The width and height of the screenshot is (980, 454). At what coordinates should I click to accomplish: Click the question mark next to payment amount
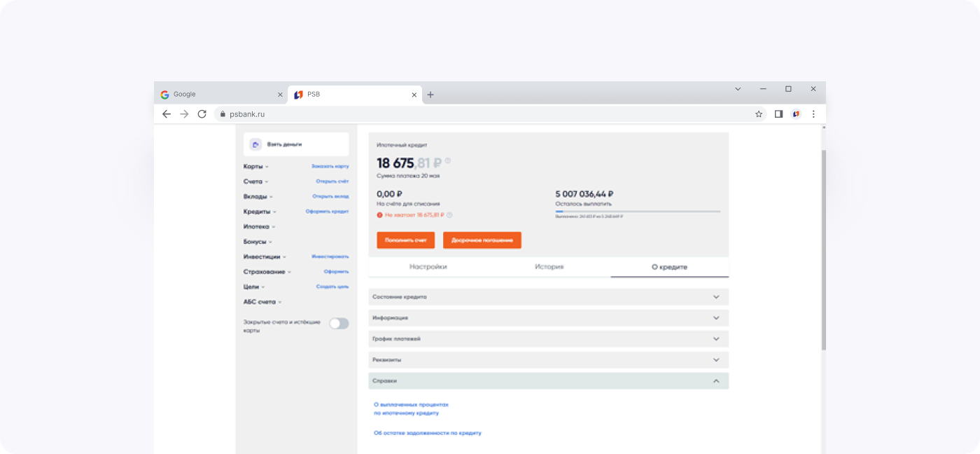pos(448,162)
